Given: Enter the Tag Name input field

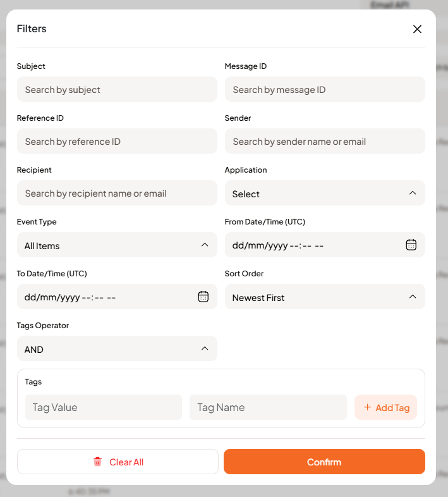Looking at the screenshot, I should (x=268, y=407).
